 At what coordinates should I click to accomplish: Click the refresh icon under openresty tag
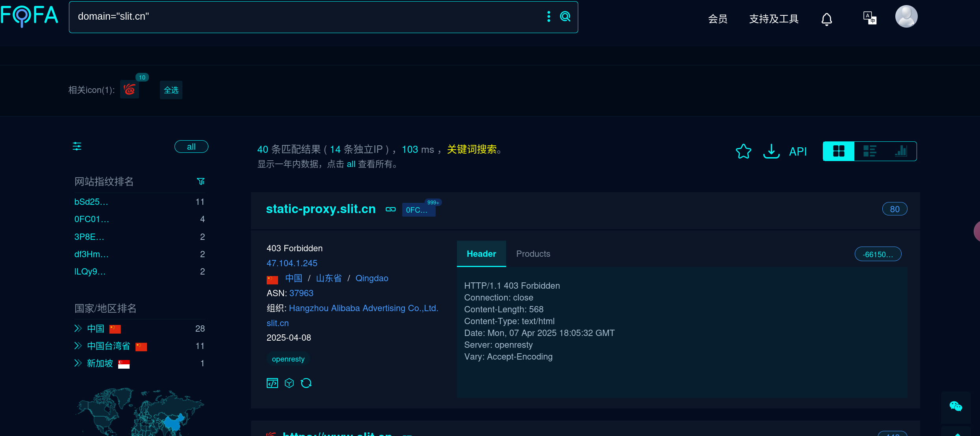306,383
